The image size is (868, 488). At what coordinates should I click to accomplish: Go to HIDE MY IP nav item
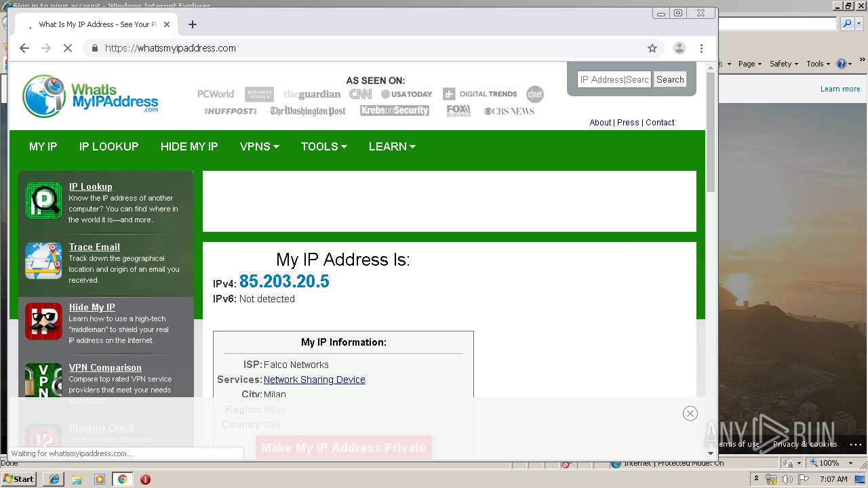(x=189, y=146)
